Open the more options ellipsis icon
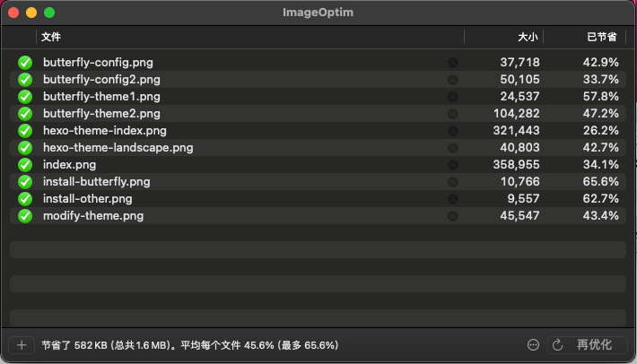The height and width of the screenshot is (364, 637). point(533,345)
